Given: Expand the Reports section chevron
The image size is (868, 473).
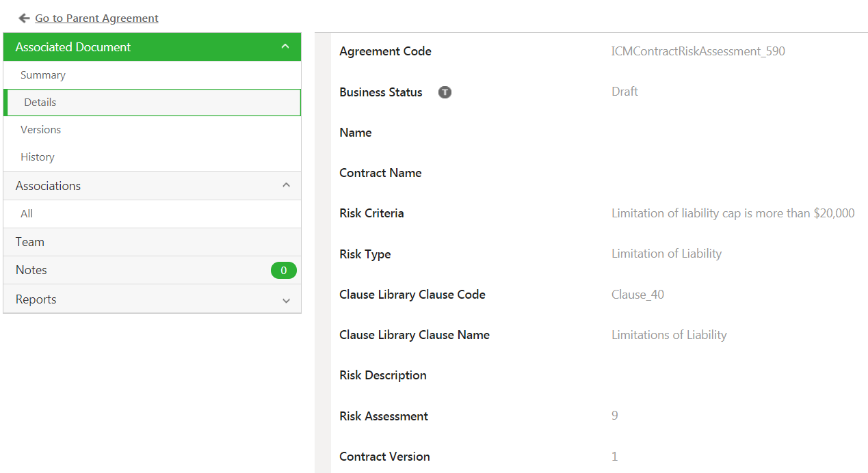Looking at the screenshot, I should click(x=286, y=300).
